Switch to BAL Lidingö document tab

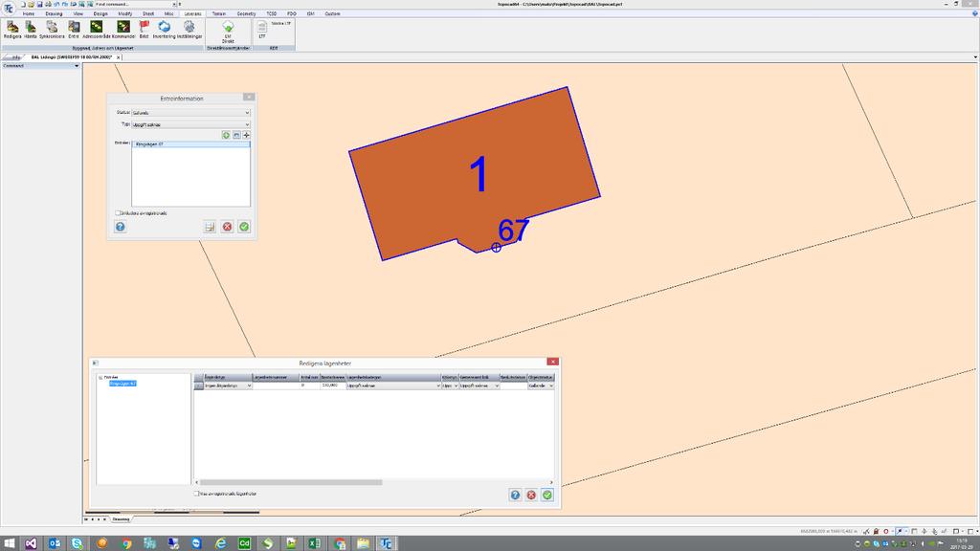coord(71,56)
